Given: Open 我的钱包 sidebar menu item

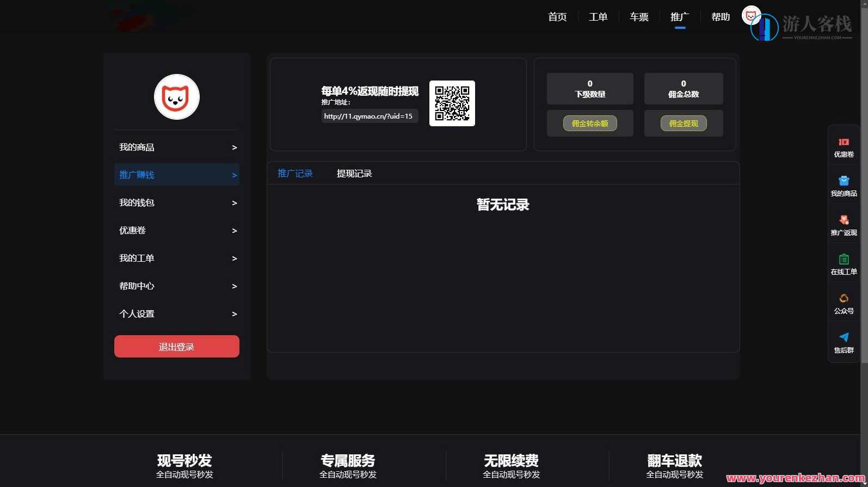Looking at the screenshot, I should click(x=177, y=203).
